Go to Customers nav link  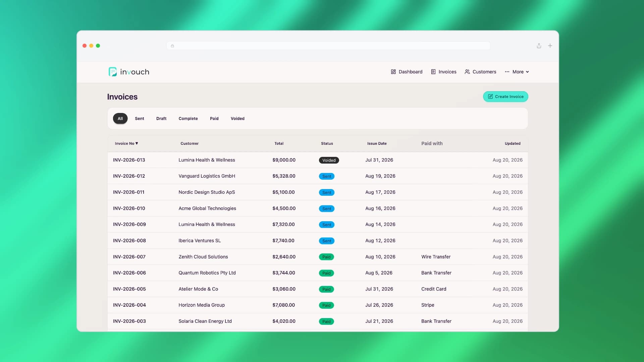480,72
